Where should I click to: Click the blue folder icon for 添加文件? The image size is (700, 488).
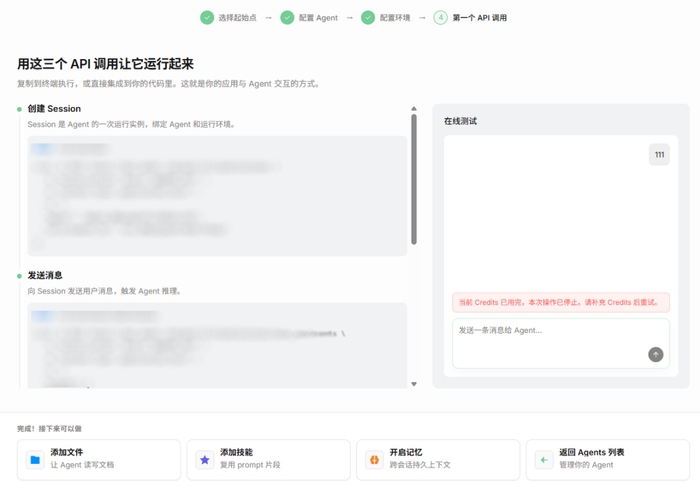pos(35,460)
